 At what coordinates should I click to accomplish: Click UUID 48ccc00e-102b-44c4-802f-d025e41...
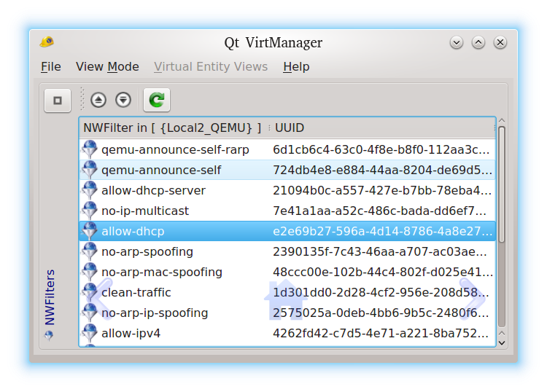pos(383,272)
